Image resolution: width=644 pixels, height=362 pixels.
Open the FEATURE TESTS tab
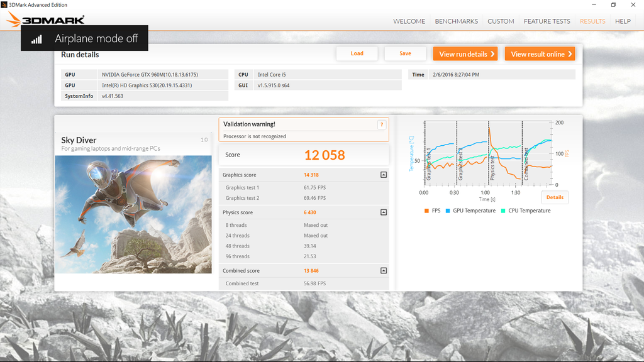point(547,21)
